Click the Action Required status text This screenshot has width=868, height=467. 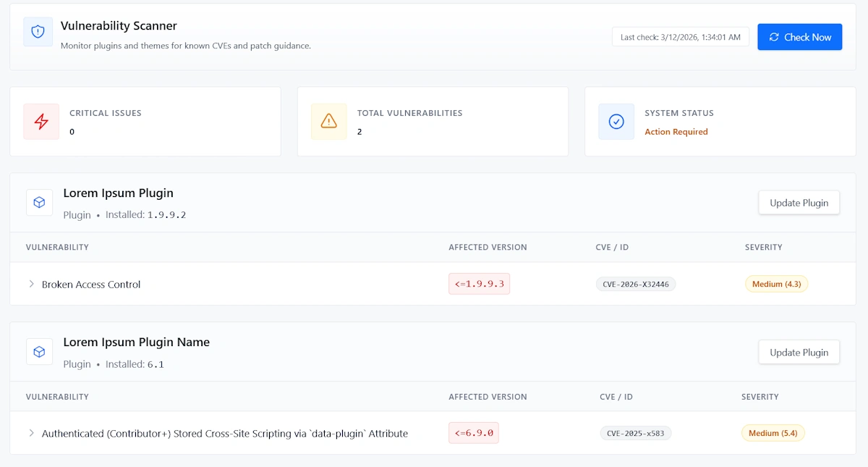click(676, 132)
